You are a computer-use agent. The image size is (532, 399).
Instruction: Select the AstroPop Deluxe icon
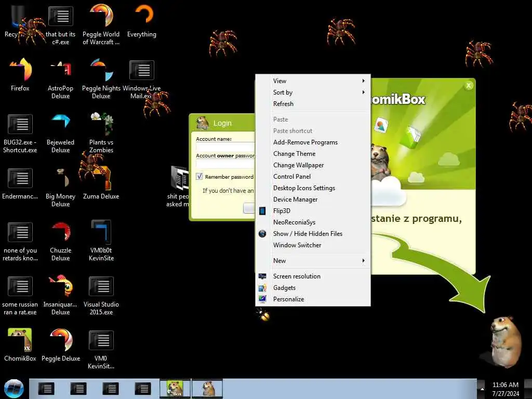tap(60, 78)
